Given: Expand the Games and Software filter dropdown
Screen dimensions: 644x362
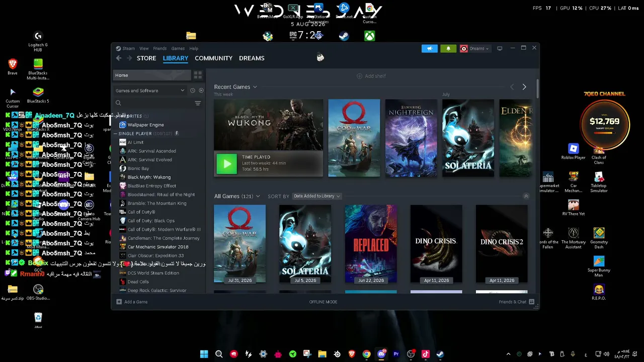Looking at the screenshot, I should 150,90.
